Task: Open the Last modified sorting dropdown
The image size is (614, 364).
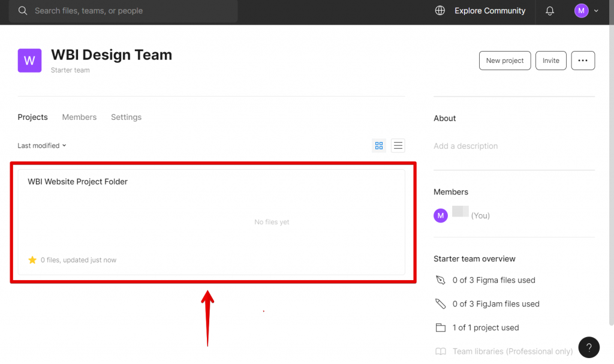Action: click(x=41, y=145)
